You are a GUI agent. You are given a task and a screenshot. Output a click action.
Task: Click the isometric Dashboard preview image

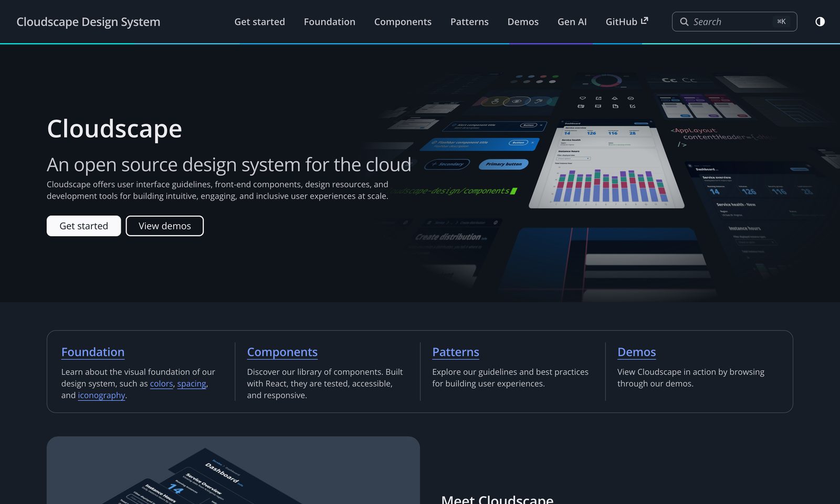[x=233, y=470]
